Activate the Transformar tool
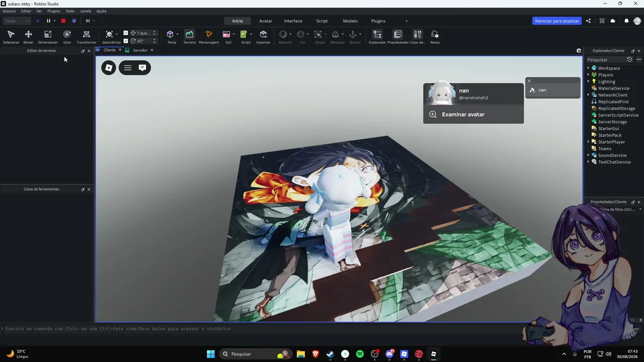The width and height of the screenshot is (644, 362). pyautogui.click(x=87, y=37)
